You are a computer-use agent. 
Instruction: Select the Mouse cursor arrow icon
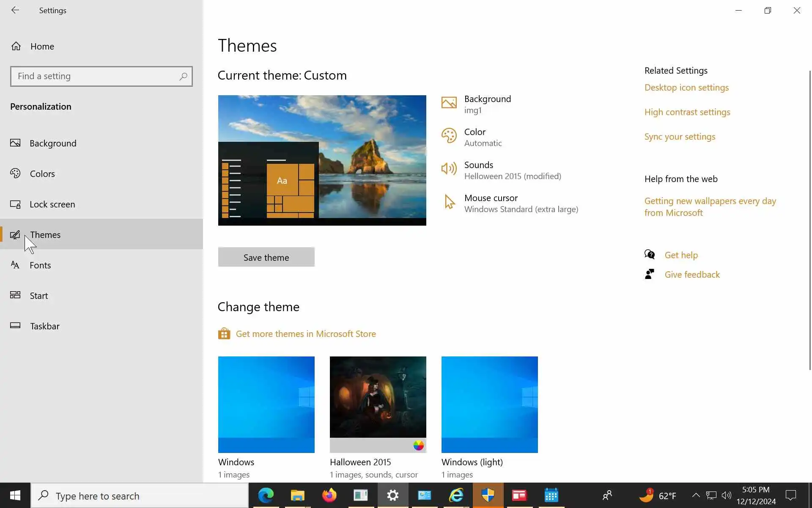tap(449, 202)
